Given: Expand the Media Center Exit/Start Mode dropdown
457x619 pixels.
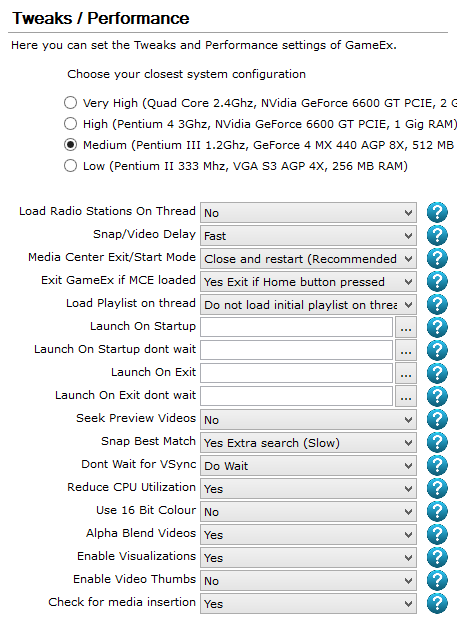Looking at the screenshot, I should point(308,259).
